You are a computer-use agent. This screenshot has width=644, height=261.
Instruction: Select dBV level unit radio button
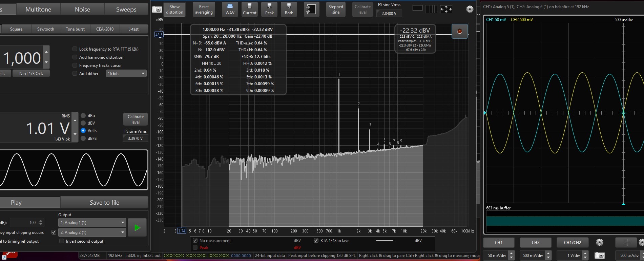point(83,123)
